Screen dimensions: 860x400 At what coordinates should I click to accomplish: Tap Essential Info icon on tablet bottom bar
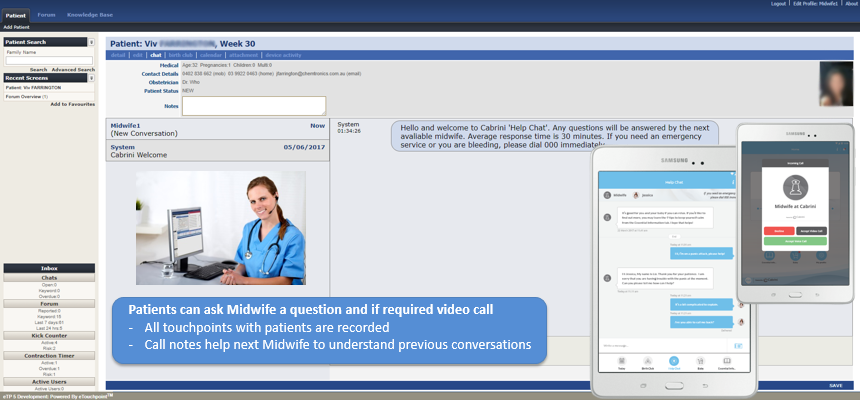727,363
